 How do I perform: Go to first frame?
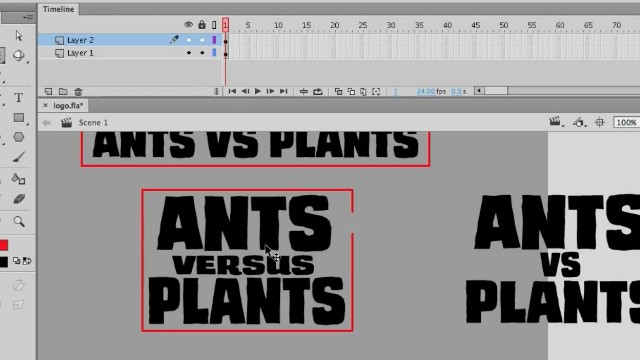click(232, 91)
